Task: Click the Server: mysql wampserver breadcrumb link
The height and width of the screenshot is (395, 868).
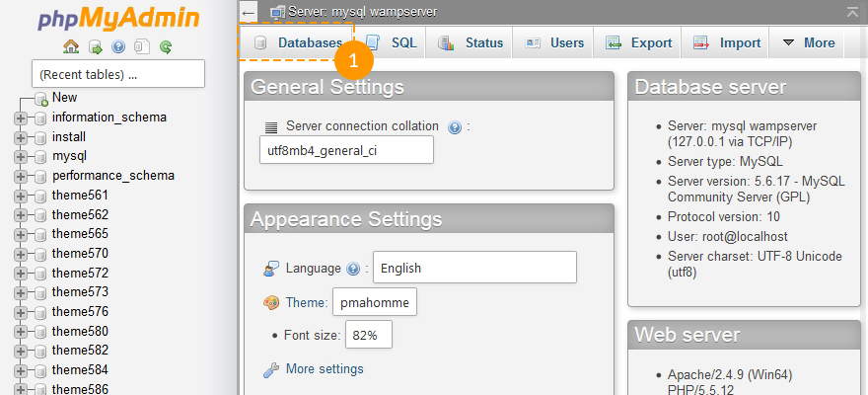Action: (x=363, y=12)
